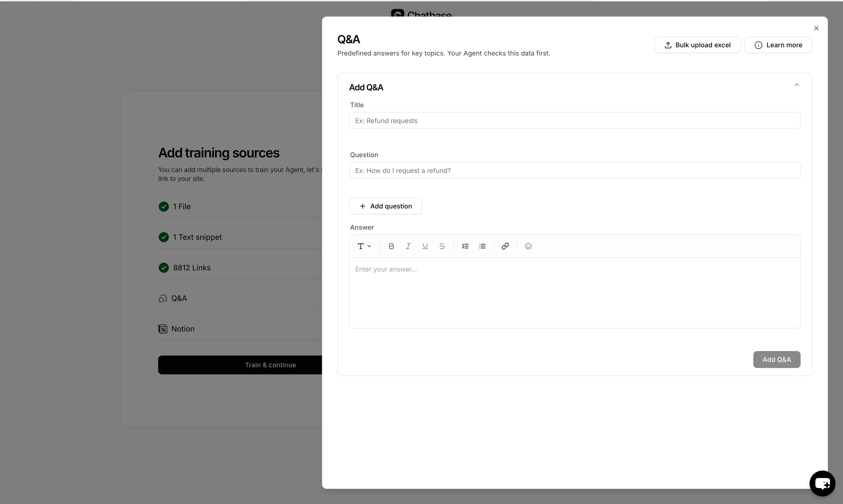Select the Q&A source row

click(240, 298)
